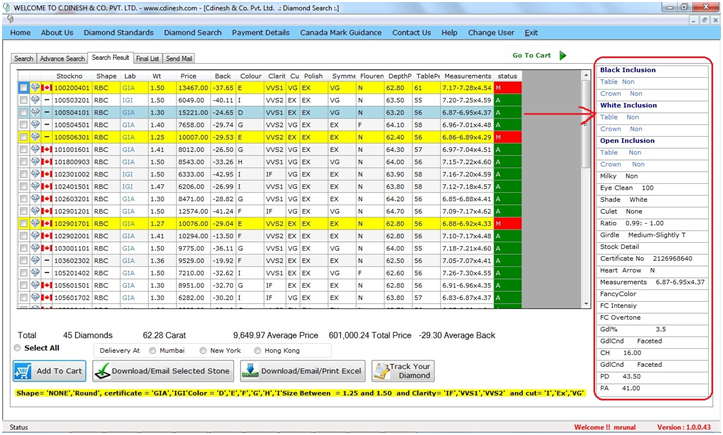Click the diamond icon for stock 103602302
The image size is (723, 435).
[35, 260]
